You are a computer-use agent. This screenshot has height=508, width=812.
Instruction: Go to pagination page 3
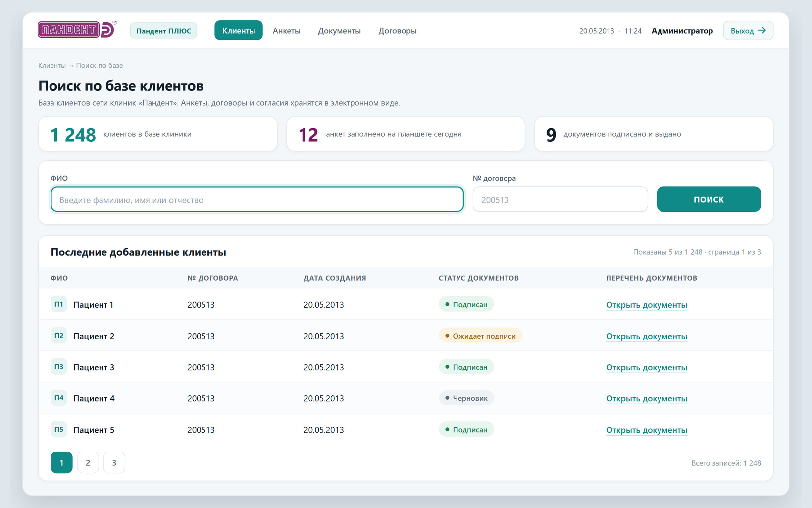click(114, 462)
